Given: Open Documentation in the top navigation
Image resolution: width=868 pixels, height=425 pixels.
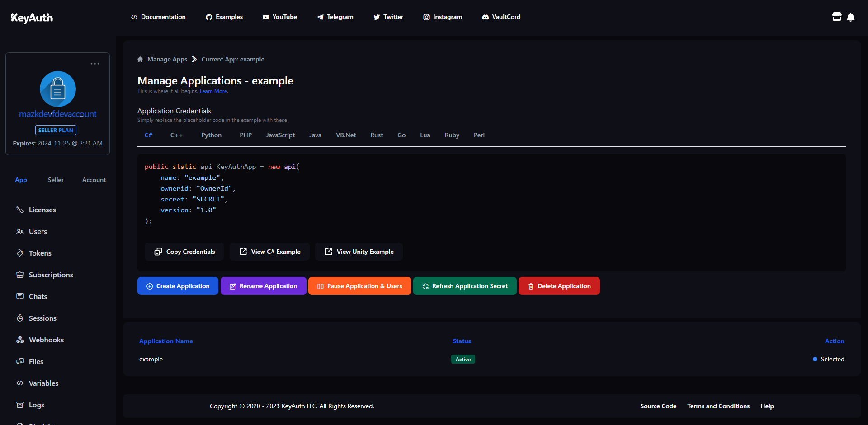Looking at the screenshot, I should (x=158, y=17).
